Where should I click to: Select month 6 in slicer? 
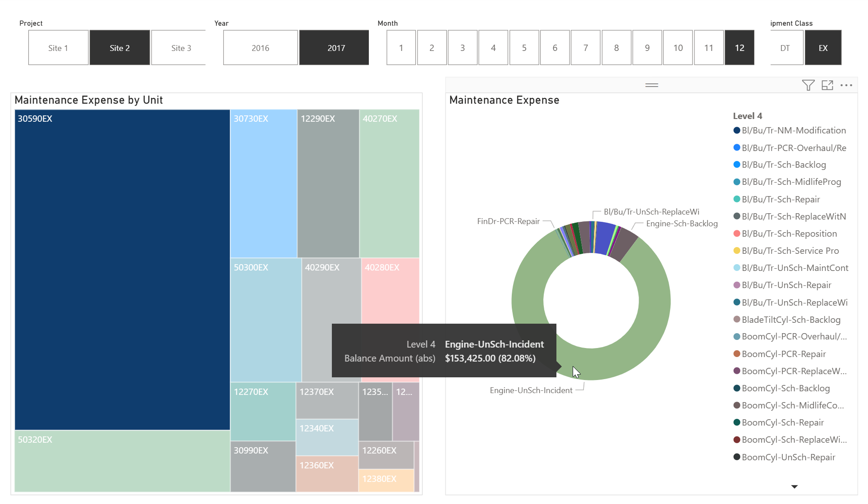click(555, 48)
